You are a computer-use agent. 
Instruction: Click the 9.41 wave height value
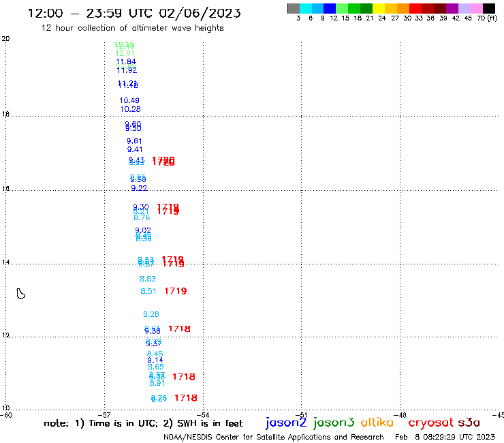(135, 149)
